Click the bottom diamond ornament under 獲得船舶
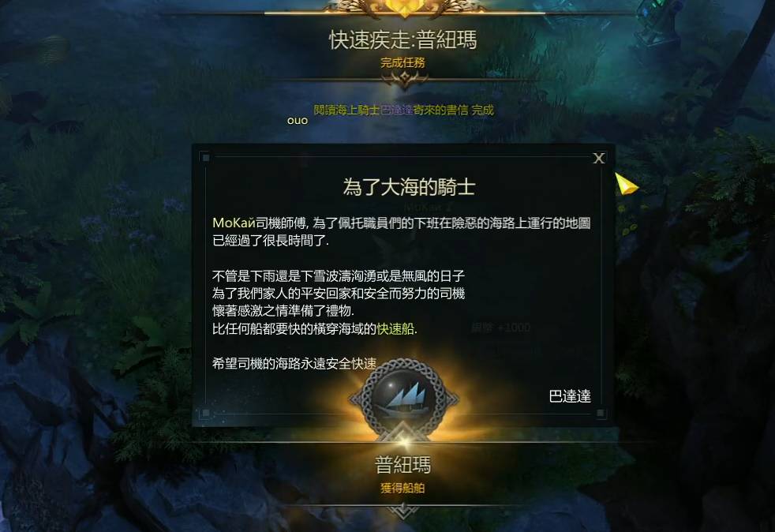The height and width of the screenshot is (532, 775). pyautogui.click(x=403, y=510)
